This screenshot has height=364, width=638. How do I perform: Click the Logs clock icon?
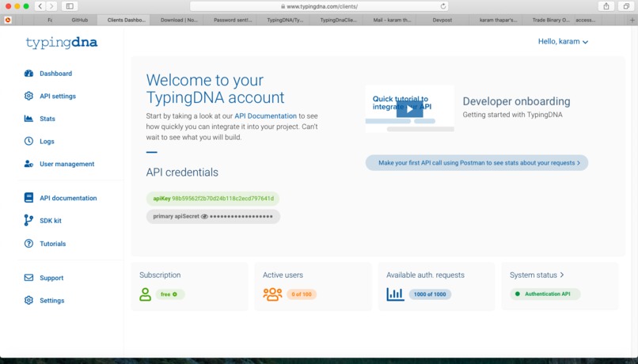28,141
